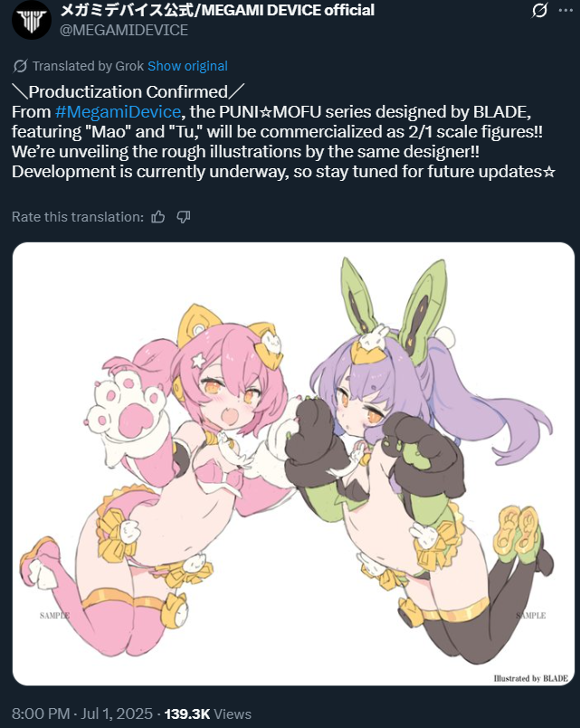This screenshot has width=580, height=728.
Task: Click the MEGAMI DEVICE official display name
Action: (x=217, y=10)
